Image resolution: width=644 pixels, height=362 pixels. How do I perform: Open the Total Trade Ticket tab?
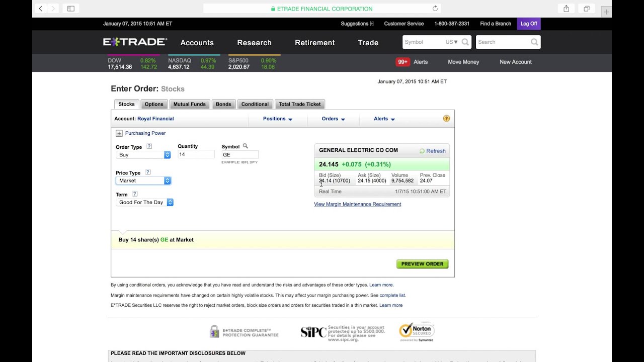tap(300, 104)
